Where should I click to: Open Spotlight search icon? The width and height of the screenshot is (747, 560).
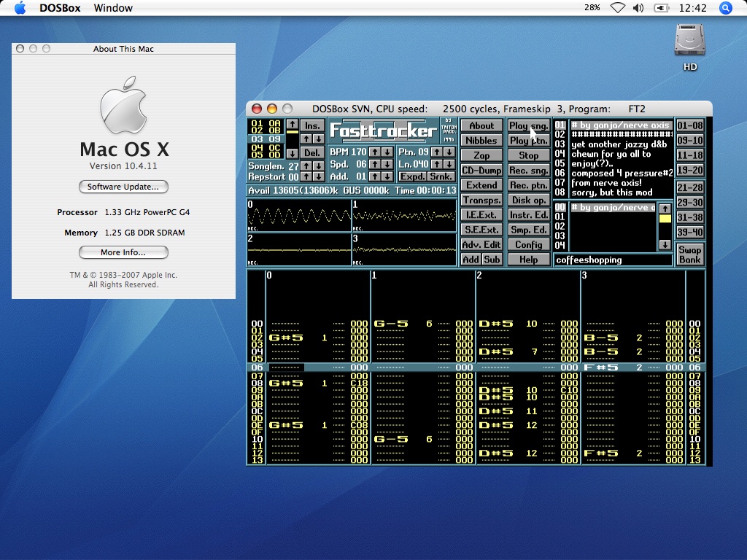pos(725,7)
